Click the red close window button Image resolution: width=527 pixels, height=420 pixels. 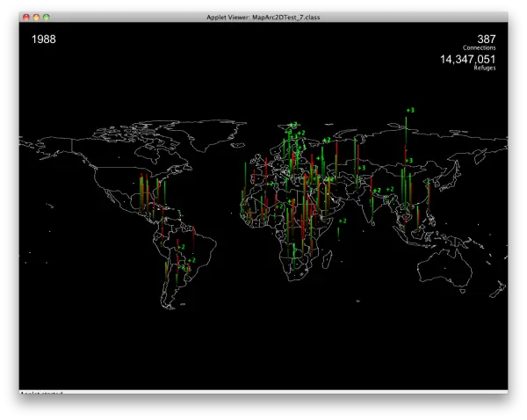click(26, 17)
